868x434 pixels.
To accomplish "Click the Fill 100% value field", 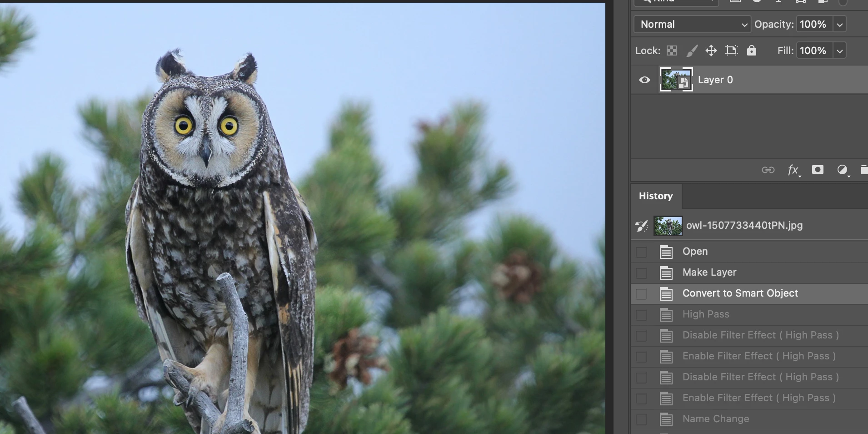I will 814,51.
